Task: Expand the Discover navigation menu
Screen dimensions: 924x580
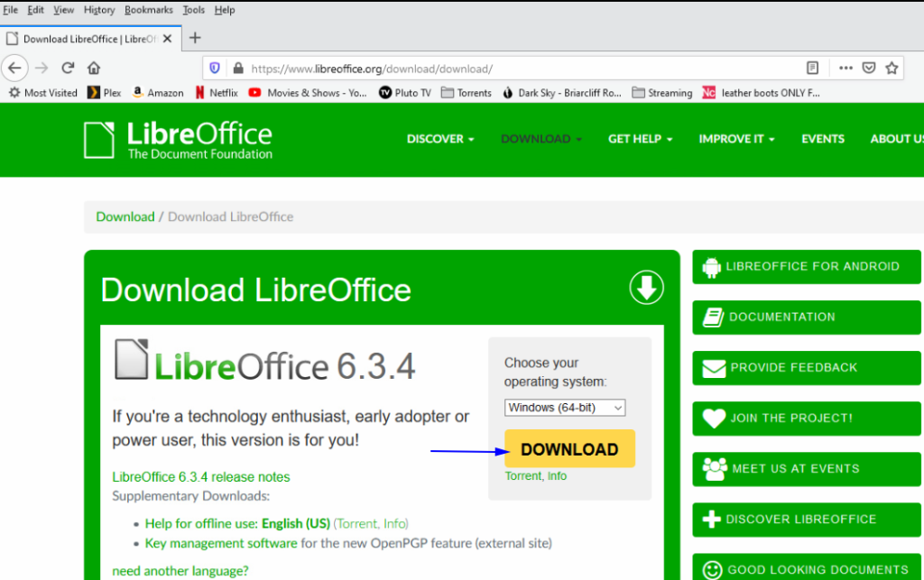Action: tap(440, 139)
